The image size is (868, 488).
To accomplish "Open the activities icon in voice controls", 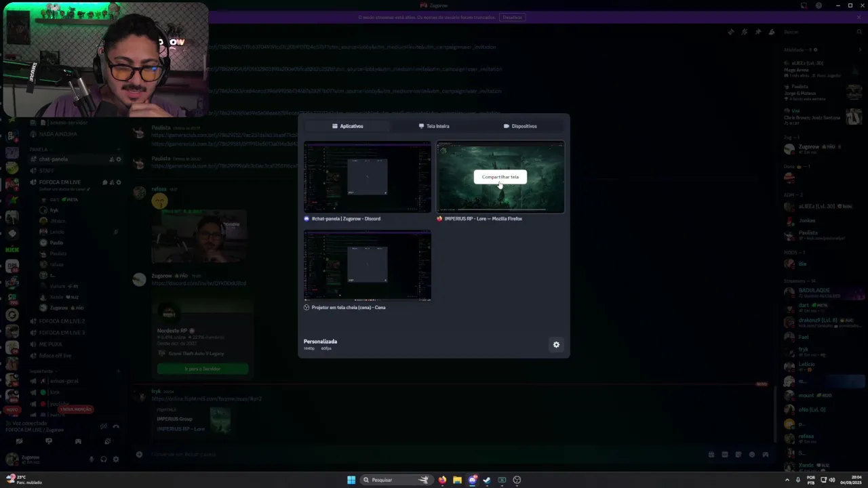I will (78, 441).
